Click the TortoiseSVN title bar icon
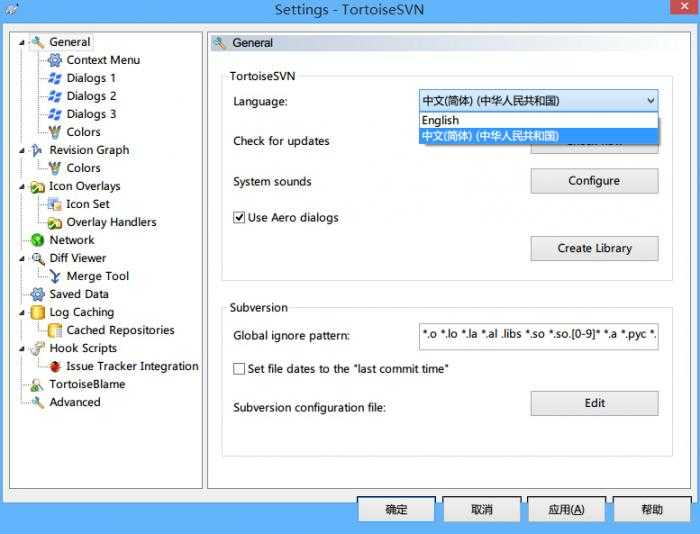 (11, 9)
